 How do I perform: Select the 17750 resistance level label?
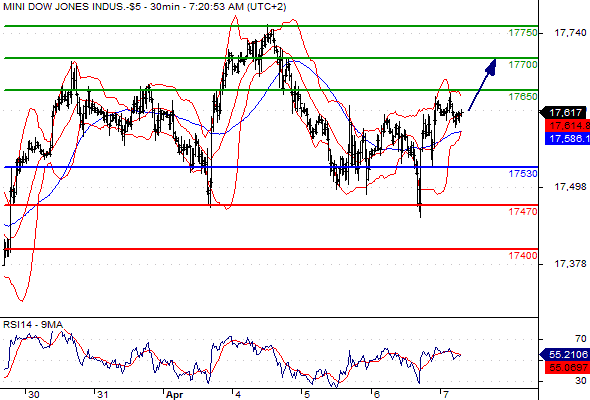click(x=523, y=33)
